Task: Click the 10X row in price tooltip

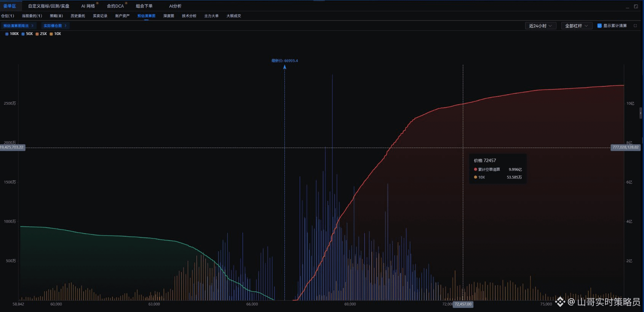Action: coord(498,177)
